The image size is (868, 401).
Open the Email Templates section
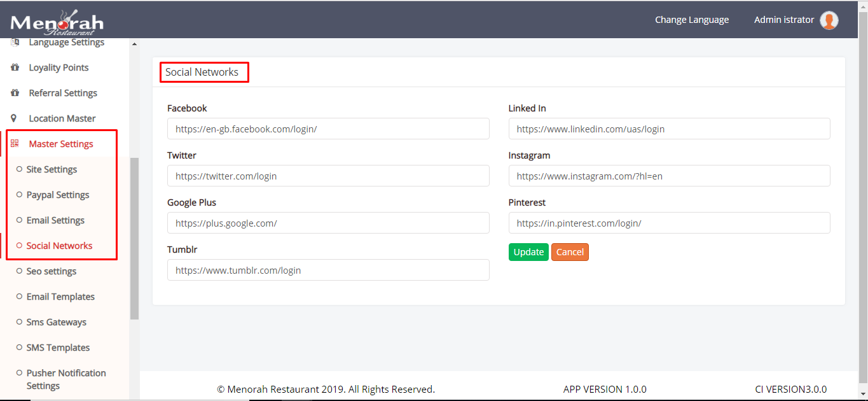(x=60, y=297)
